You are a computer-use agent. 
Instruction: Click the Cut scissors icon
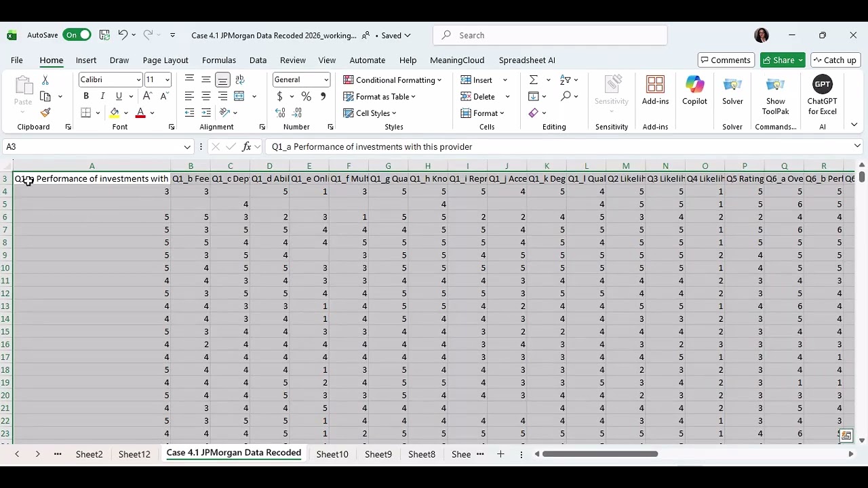(x=45, y=80)
